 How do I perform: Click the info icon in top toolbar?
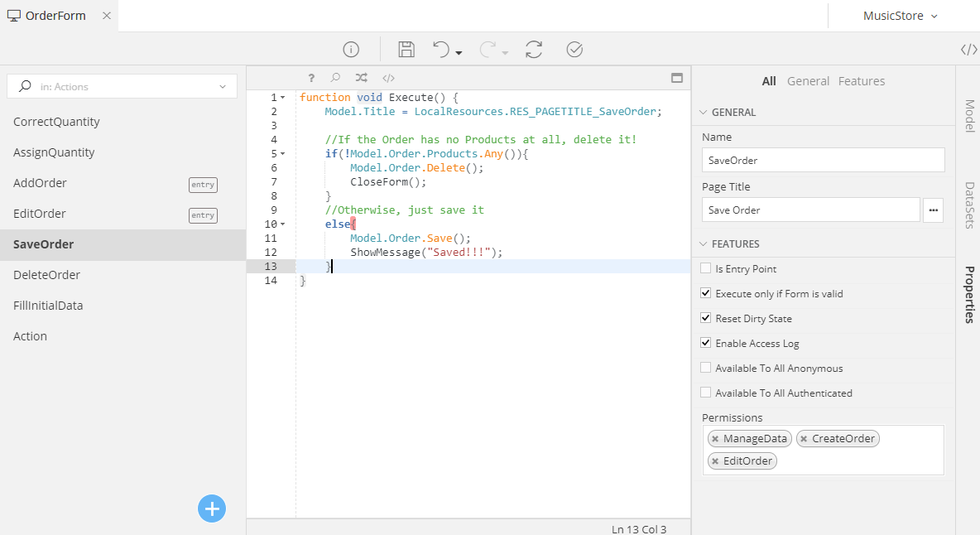[351, 50]
